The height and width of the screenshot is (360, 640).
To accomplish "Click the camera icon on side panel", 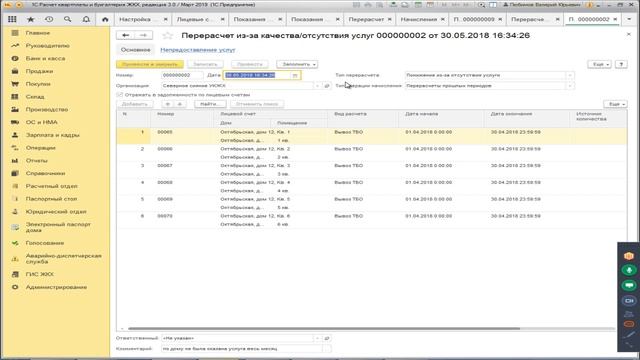I will coord(629,300).
